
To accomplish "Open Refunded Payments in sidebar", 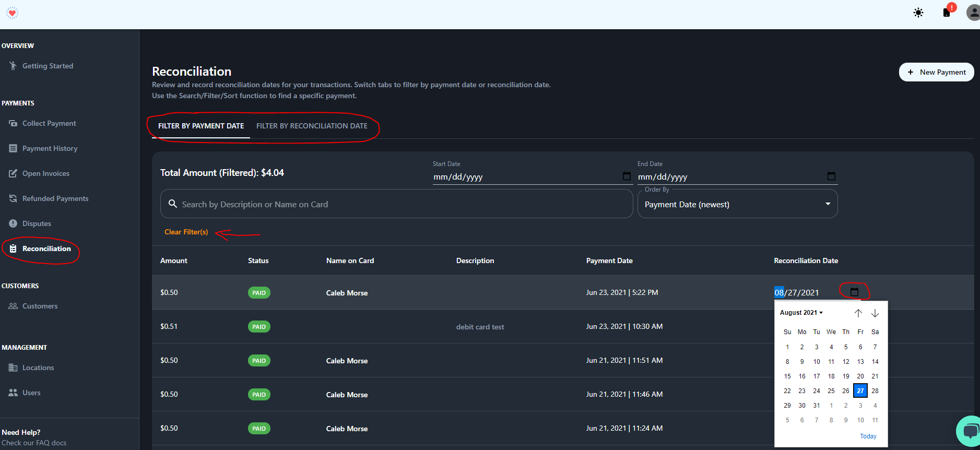I will [x=55, y=198].
